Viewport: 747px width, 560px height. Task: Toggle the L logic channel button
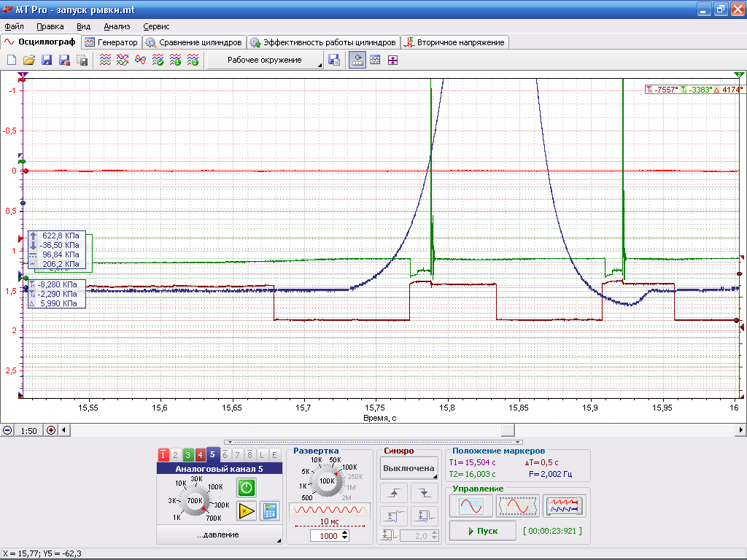tap(262, 455)
